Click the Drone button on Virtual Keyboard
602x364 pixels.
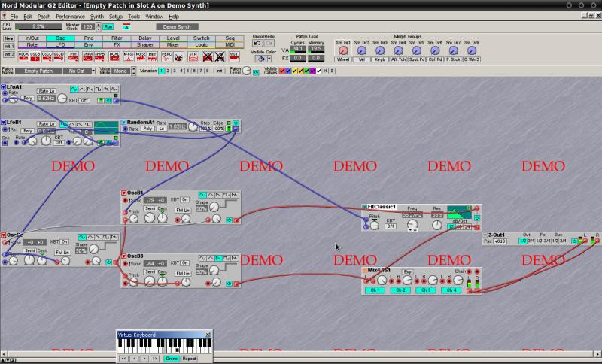[x=172, y=359]
